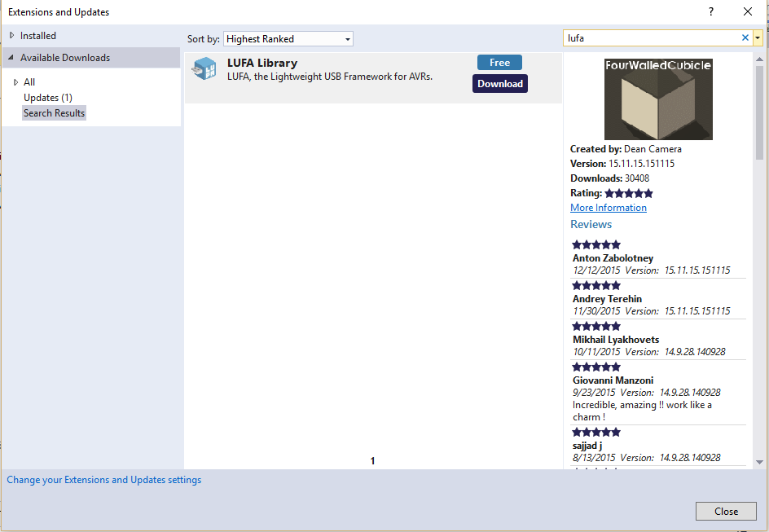Expand the All node
The height and width of the screenshot is (532, 769).
(x=15, y=82)
